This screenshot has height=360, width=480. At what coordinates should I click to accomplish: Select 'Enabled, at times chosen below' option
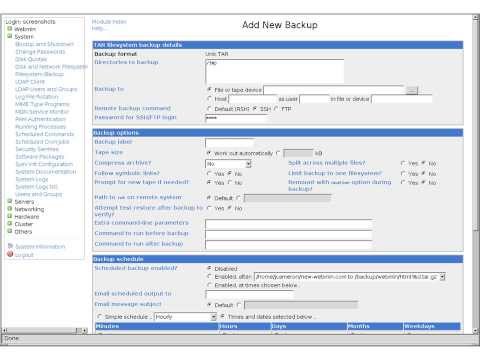[x=209, y=285]
